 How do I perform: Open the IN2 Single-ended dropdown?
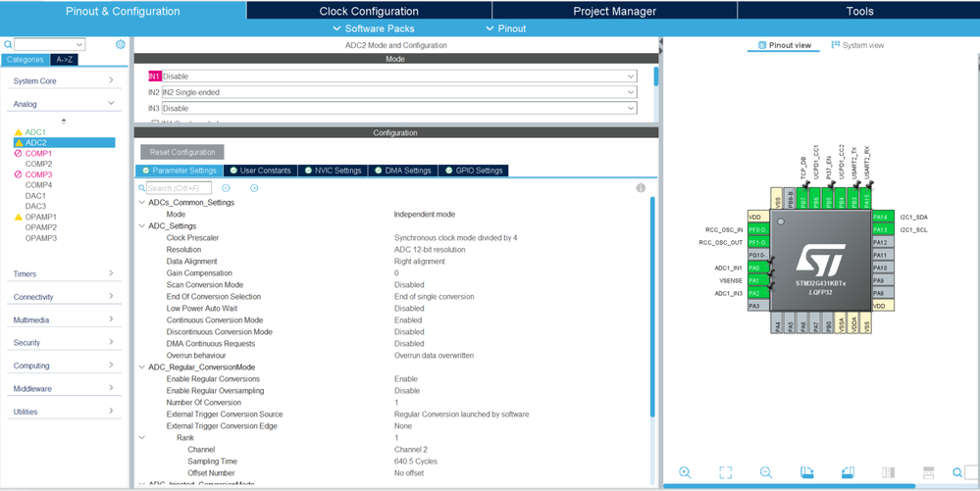(x=399, y=92)
